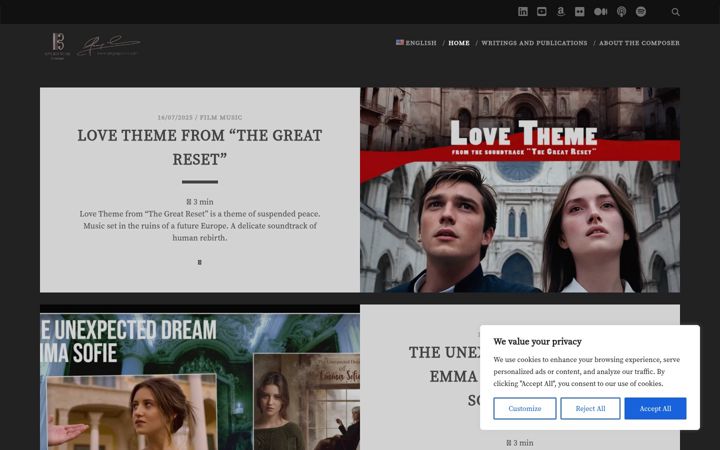Click the Love Theme excerpt paragraph
Image resolution: width=720 pixels, height=450 pixels.
[x=200, y=226]
